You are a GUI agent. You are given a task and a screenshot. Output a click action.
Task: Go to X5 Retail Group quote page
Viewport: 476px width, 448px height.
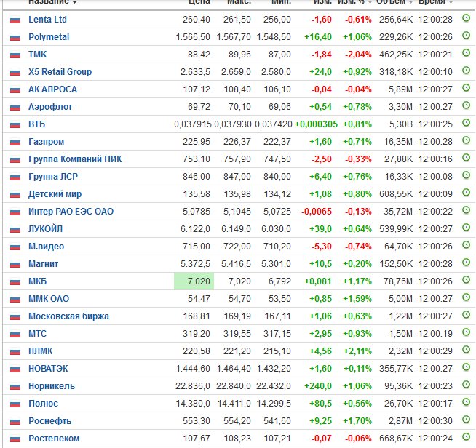pos(60,72)
